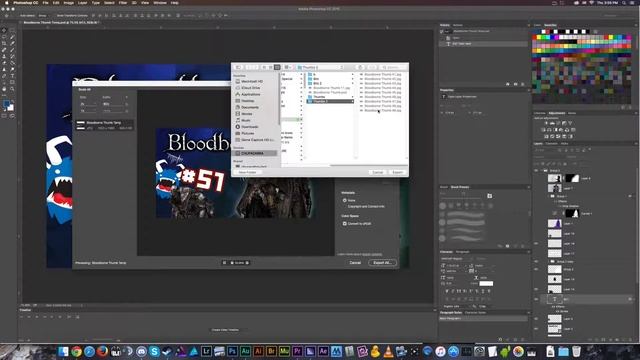The height and width of the screenshot is (360, 640).
Task: Open the Image menu
Action: click(68, 3)
